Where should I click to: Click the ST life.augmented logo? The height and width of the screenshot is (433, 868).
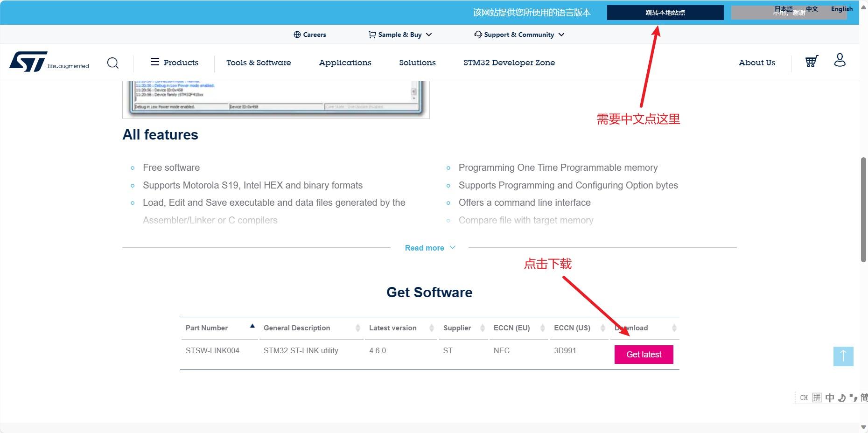(x=49, y=63)
